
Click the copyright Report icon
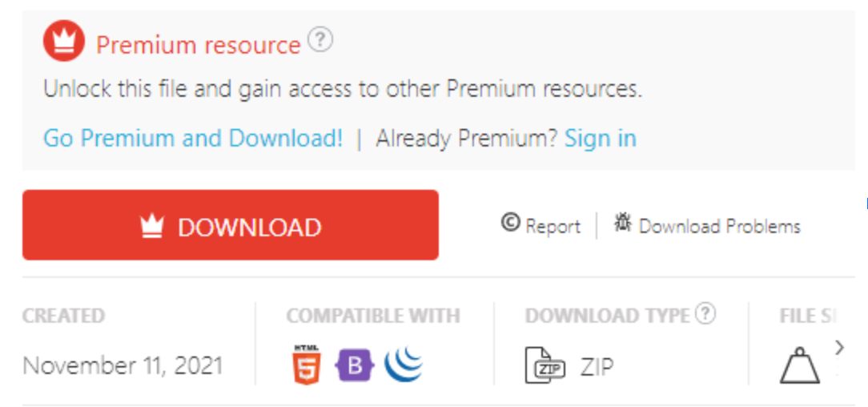point(510,223)
